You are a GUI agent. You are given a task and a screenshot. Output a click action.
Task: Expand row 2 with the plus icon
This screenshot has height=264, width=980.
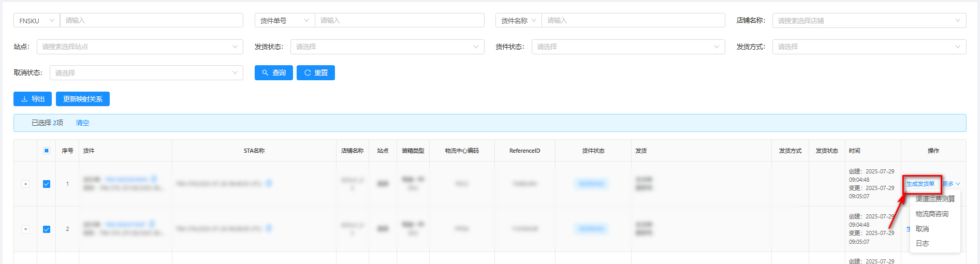(x=25, y=229)
